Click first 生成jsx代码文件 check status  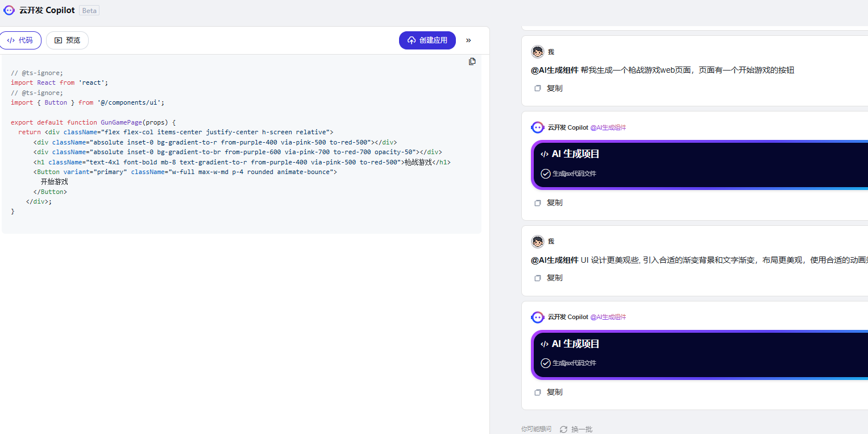point(568,173)
